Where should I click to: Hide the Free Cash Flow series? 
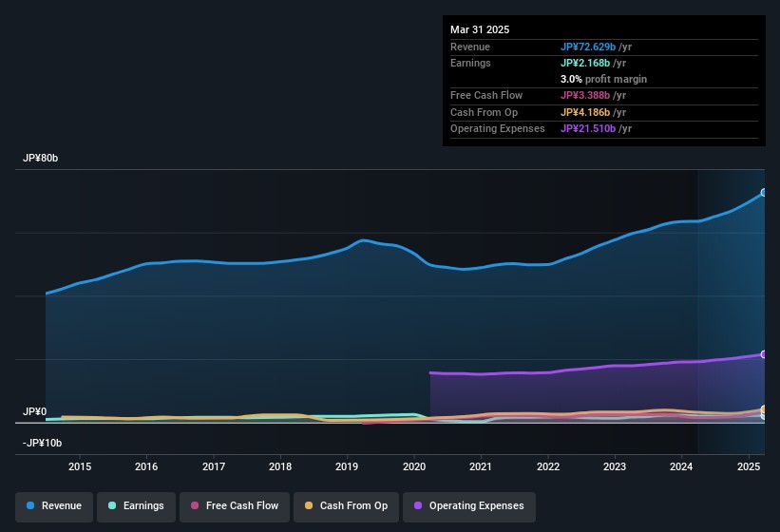pos(234,505)
